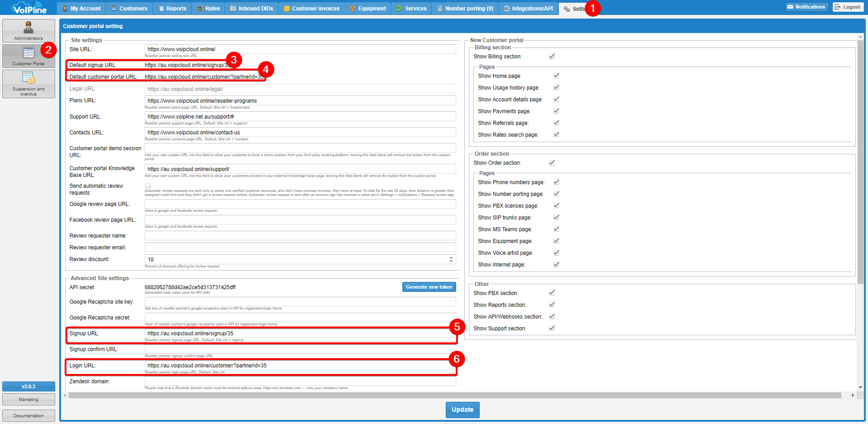Click into the Contacts URL field

pos(300,132)
